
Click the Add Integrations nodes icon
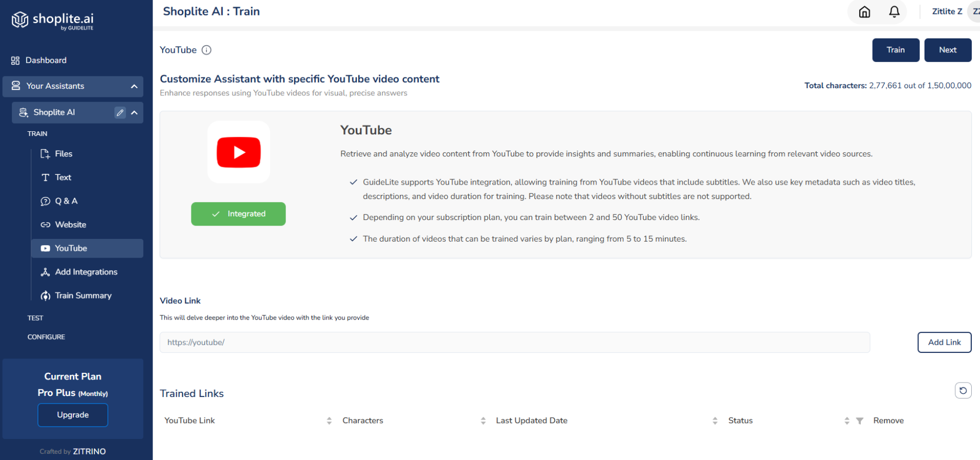point(45,272)
